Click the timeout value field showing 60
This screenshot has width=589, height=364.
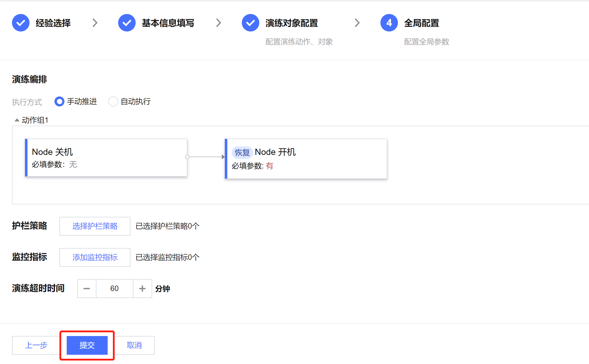114,289
